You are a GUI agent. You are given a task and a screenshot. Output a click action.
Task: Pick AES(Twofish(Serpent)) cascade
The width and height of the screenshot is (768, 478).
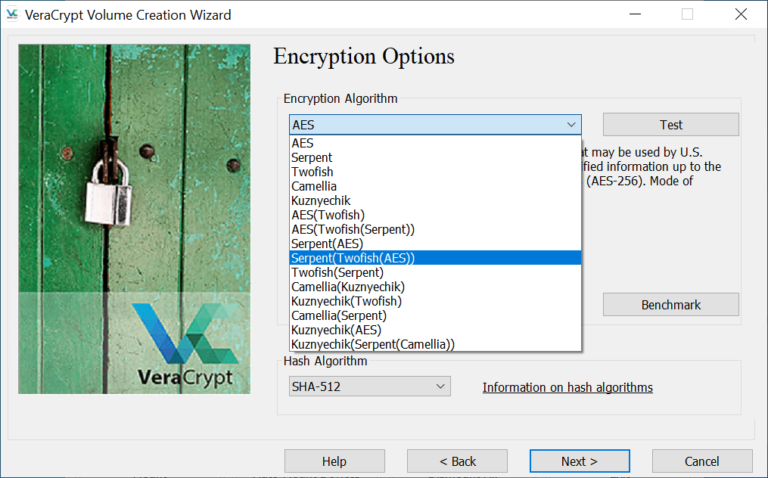pyautogui.click(x=435, y=229)
